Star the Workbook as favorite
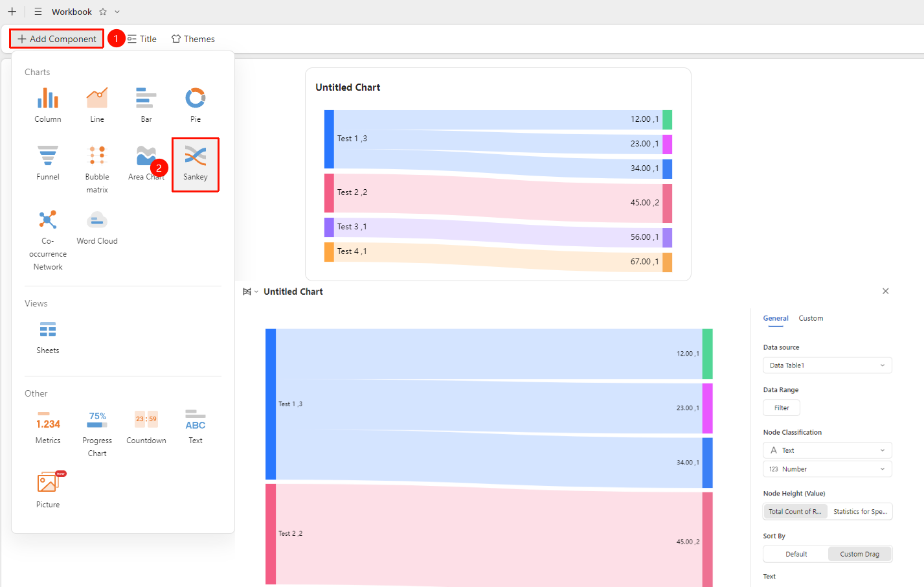Viewport: 924px width, 587px height. pos(103,12)
